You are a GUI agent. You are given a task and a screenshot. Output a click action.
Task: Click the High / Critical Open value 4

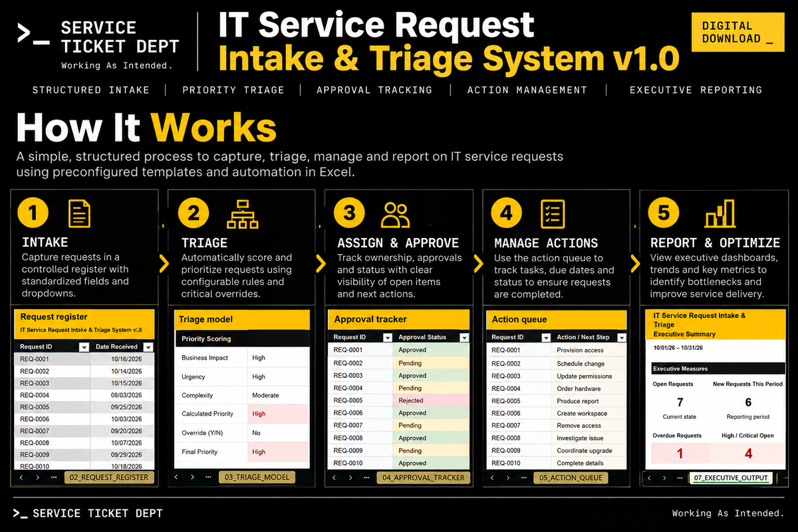tap(748, 454)
